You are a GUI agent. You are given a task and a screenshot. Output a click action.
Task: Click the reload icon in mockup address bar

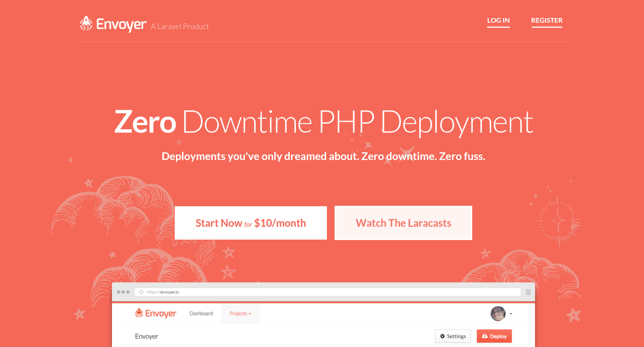(141, 292)
